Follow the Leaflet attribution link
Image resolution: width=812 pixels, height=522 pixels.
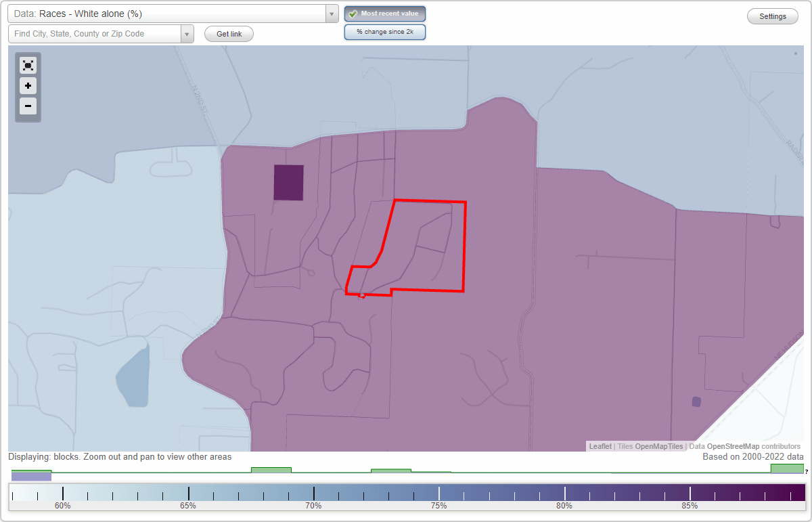coord(600,446)
